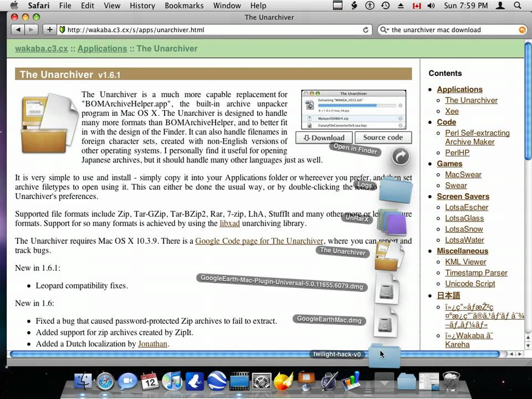532x399 pixels.
Task: Open the Bookmarks menu
Action: tap(184, 6)
